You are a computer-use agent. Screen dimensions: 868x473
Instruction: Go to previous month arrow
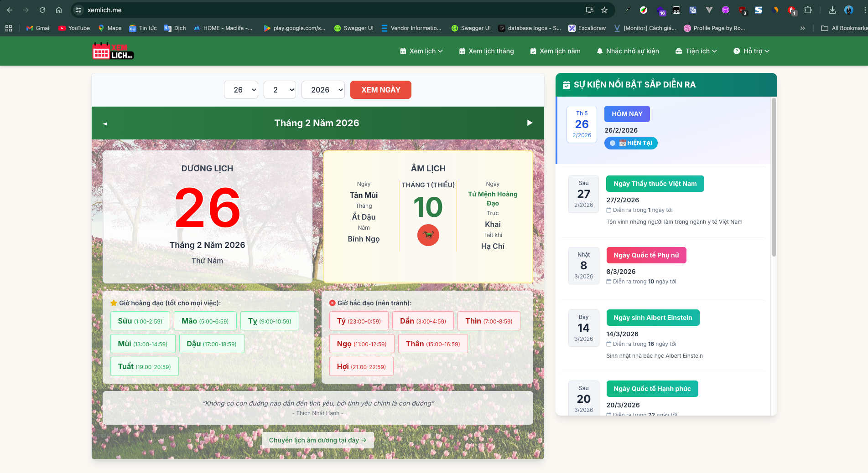(105, 123)
